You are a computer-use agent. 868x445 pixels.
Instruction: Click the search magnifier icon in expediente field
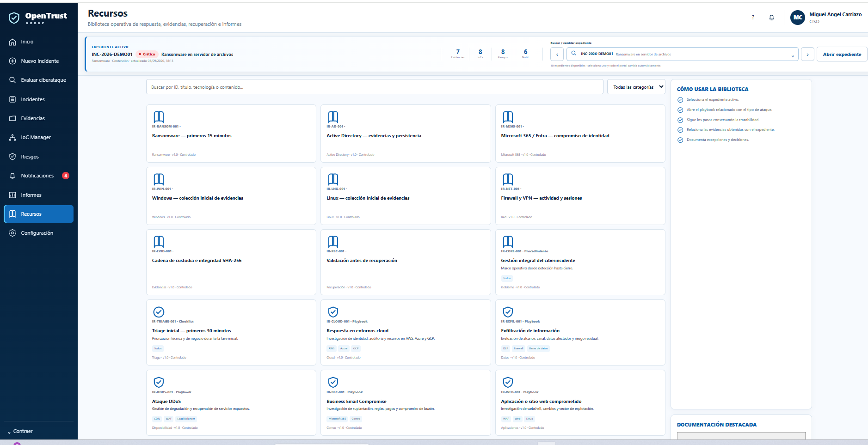pos(574,54)
